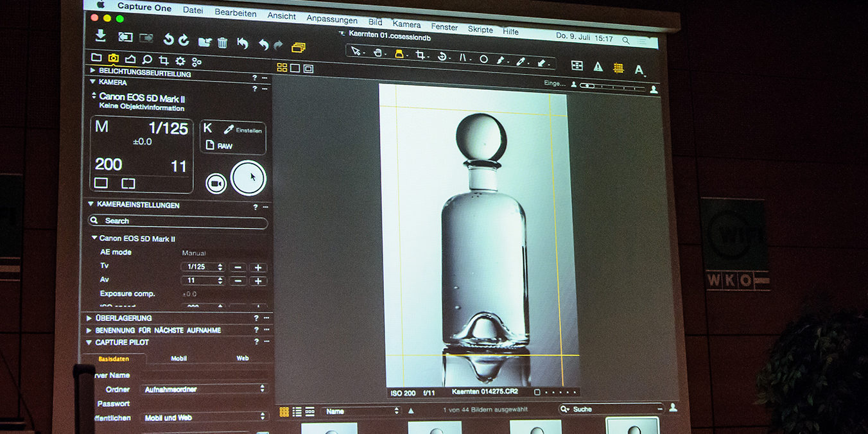Image resolution: width=868 pixels, height=434 pixels.
Task: Click the exposure warning triangle icon
Action: [598, 66]
